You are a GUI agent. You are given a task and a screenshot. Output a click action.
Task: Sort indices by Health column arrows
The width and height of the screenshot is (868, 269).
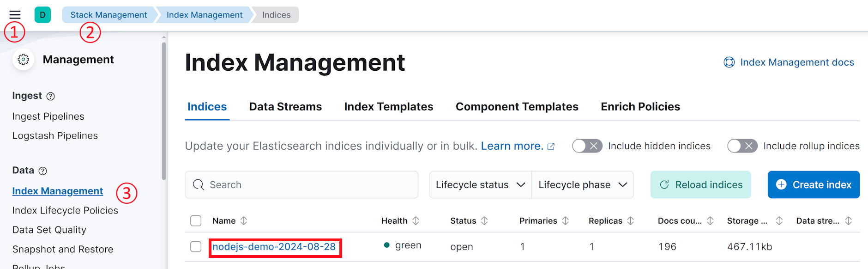[x=416, y=221]
